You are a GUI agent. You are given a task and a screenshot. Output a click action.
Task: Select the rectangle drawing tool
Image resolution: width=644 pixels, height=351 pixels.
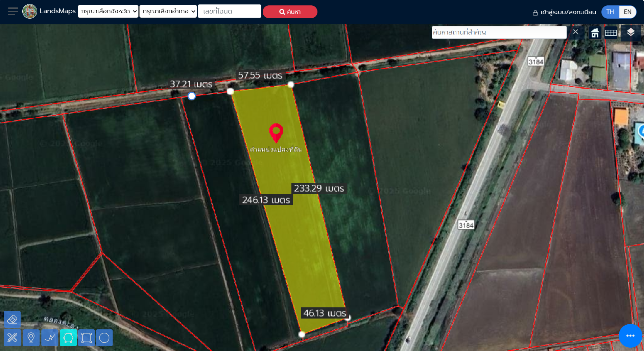click(x=87, y=337)
